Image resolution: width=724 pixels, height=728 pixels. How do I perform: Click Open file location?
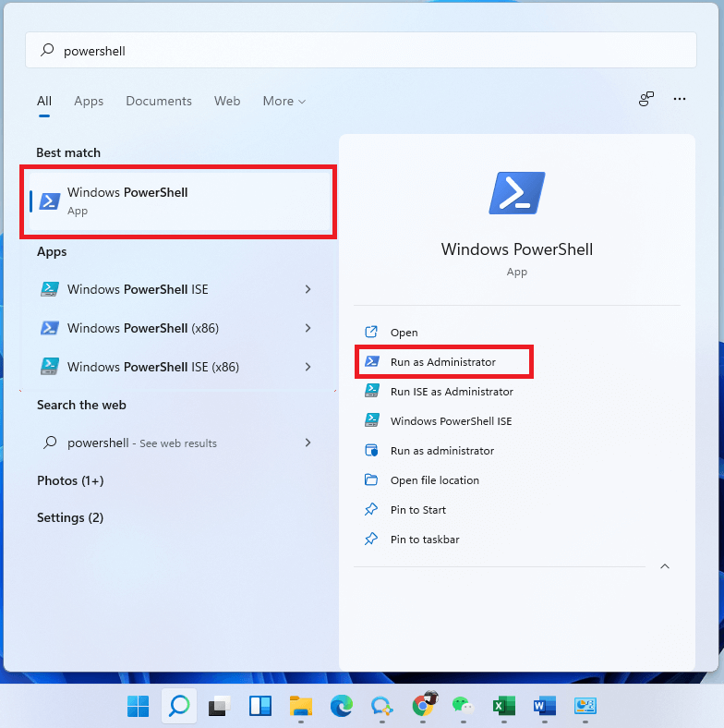click(434, 480)
